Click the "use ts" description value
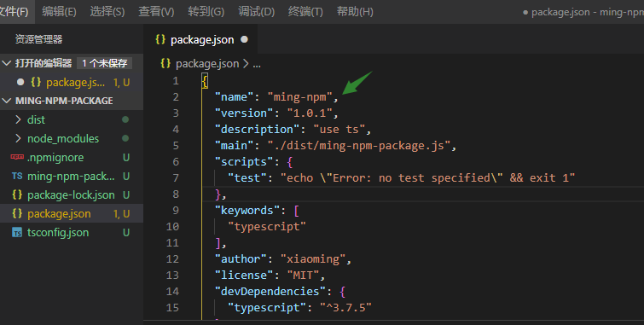The width and height of the screenshot is (644, 325). (x=339, y=130)
